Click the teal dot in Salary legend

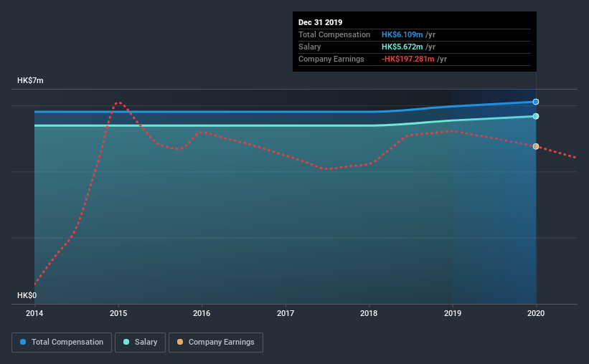coord(126,342)
